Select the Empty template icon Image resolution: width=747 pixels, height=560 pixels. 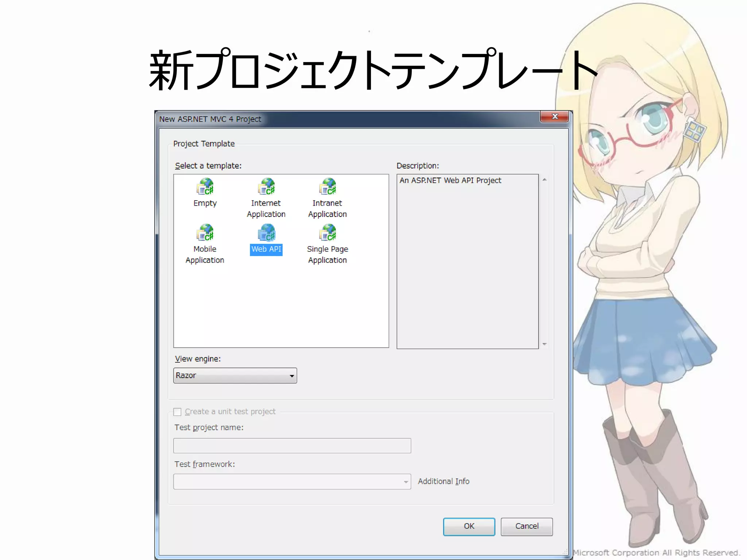point(205,187)
